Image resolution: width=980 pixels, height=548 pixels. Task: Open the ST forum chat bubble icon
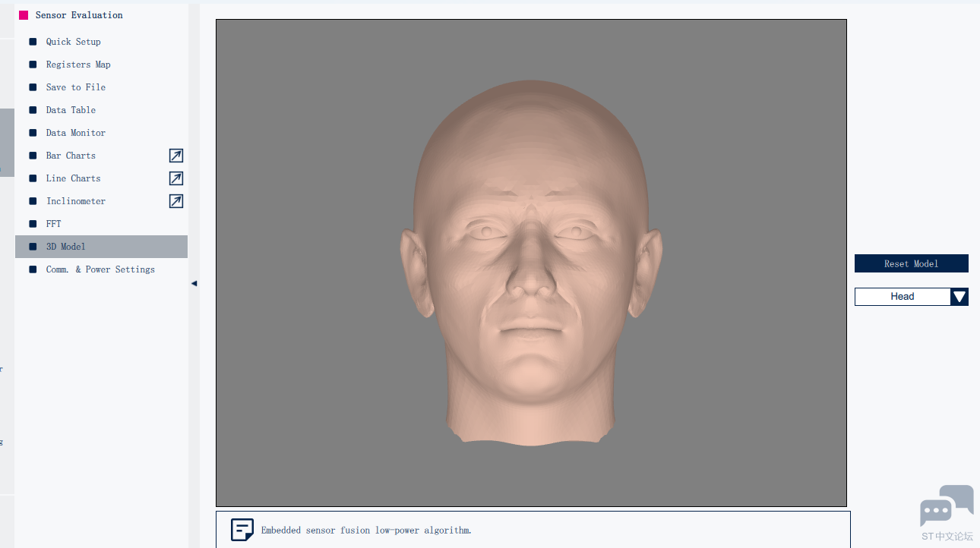947,505
